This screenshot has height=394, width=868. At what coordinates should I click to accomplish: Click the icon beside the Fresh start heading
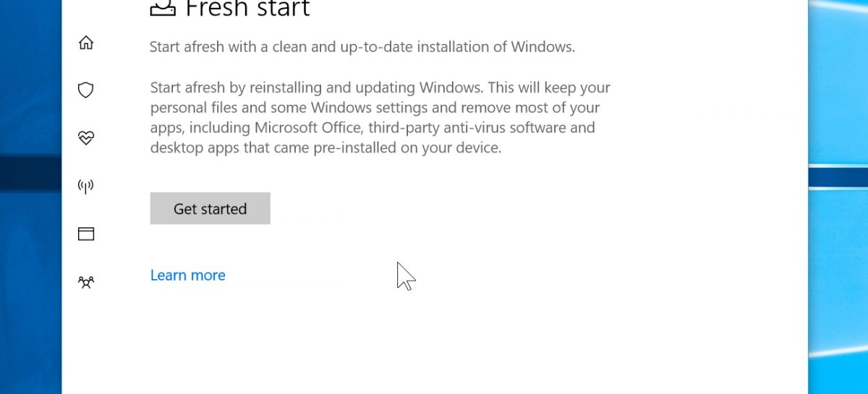tap(162, 7)
